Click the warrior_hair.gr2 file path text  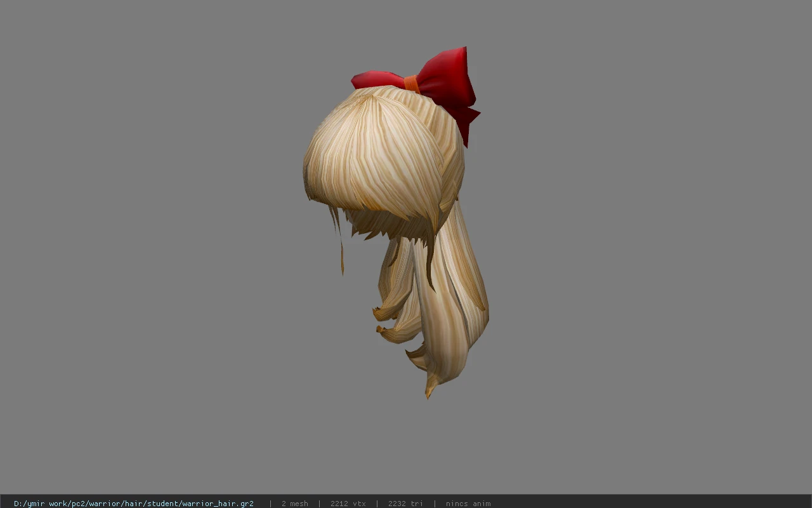pyautogui.click(x=134, y=504)
